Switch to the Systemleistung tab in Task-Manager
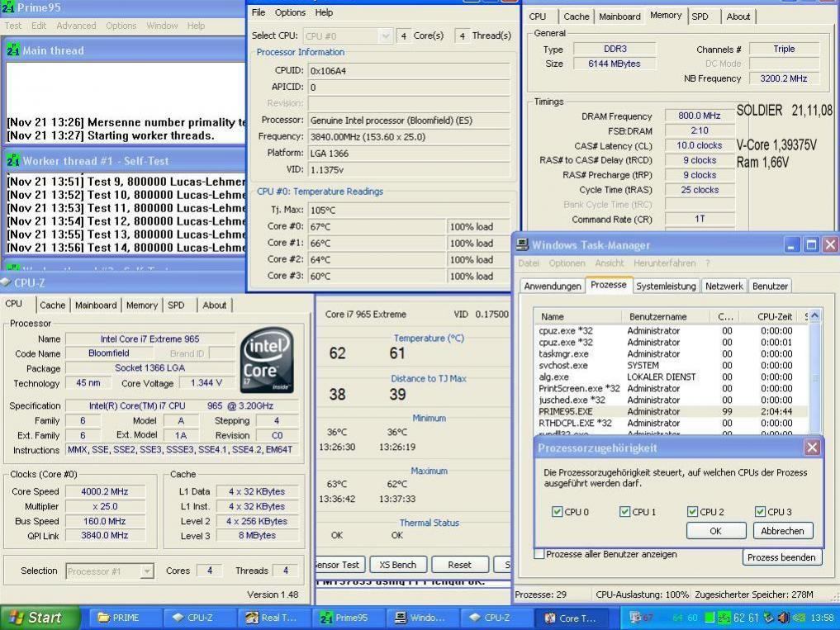The image size is (840, 630). coord(666,286)
